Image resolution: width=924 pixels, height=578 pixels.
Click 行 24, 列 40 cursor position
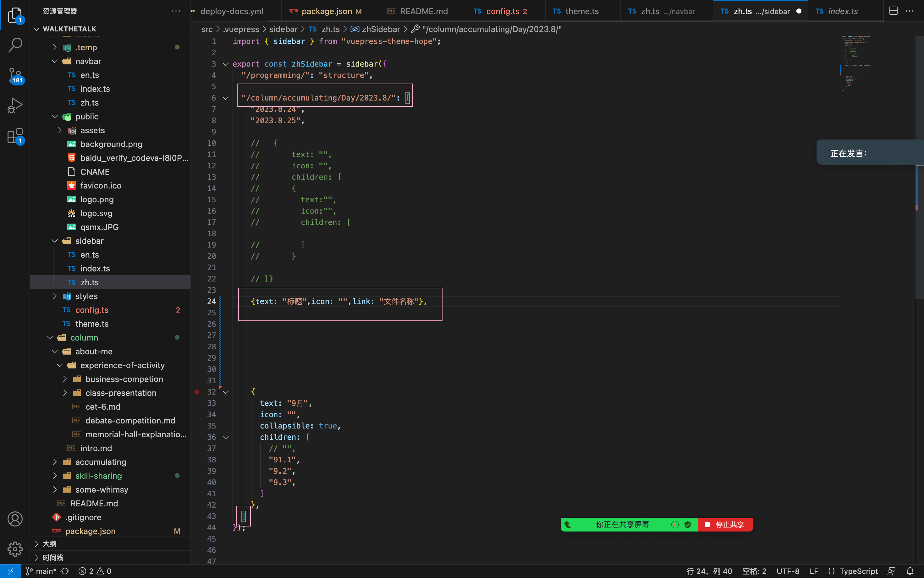point(709,571)
